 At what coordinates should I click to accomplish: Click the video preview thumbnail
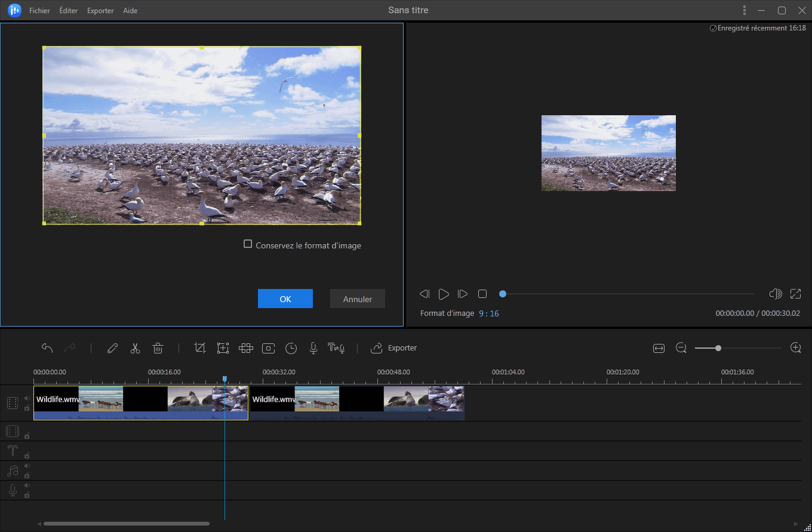click(x=608, y=153)
